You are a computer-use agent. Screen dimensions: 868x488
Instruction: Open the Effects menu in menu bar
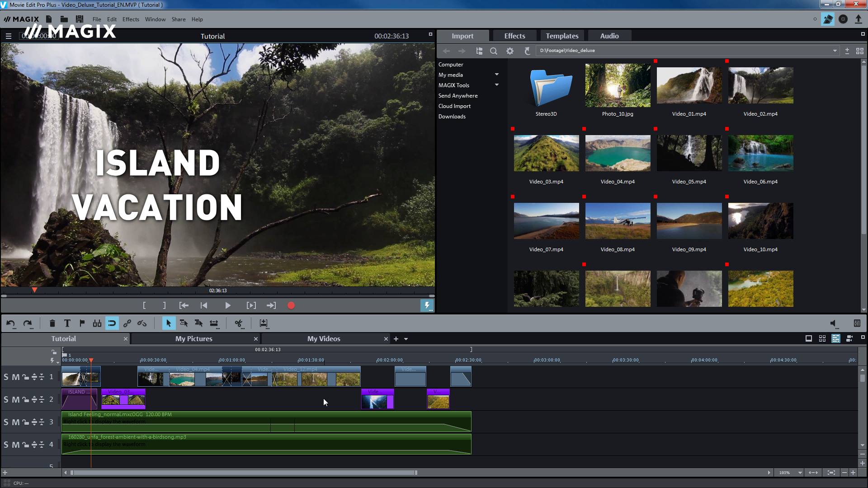coord(130,19)
